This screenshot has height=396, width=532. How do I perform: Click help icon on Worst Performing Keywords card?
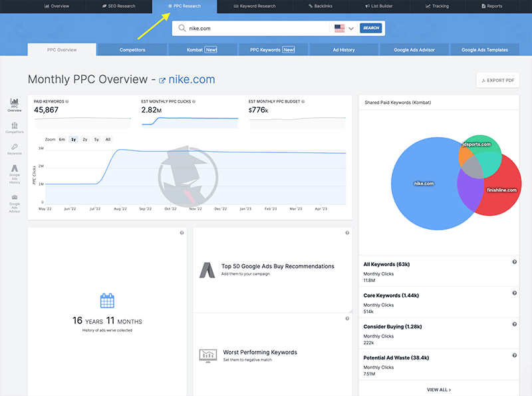[347, 319]
